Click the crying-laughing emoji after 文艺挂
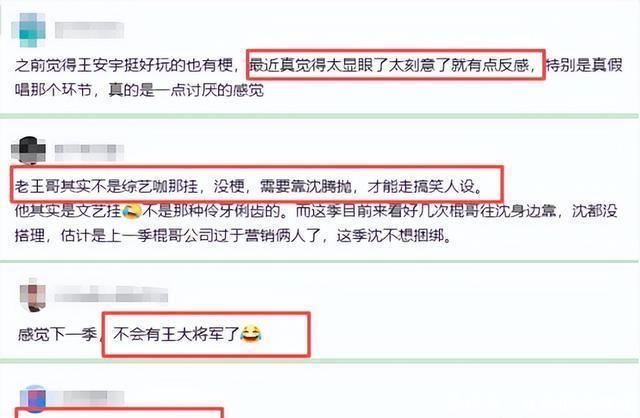The height and width of the screenshot is (418, 640). [x=132, y=211]
